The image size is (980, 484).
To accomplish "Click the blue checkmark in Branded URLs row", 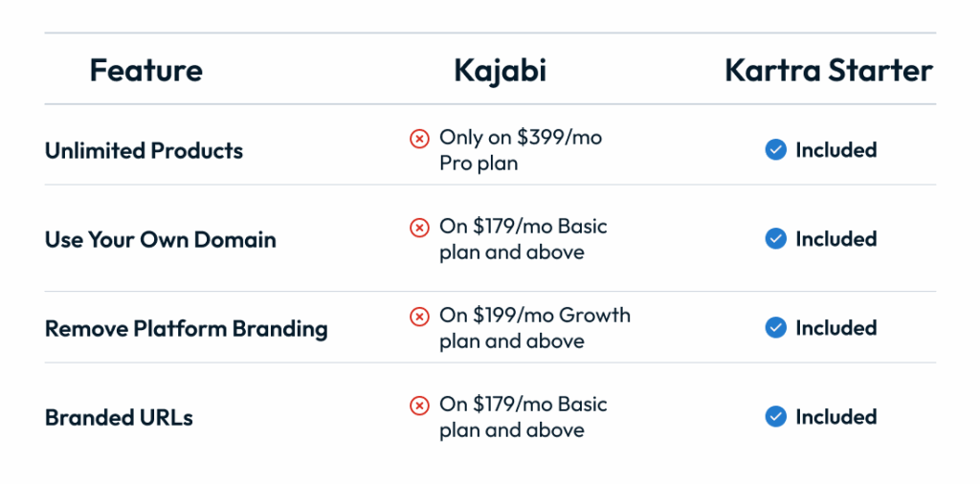I will pyautogui.click(x=776, y=417).
